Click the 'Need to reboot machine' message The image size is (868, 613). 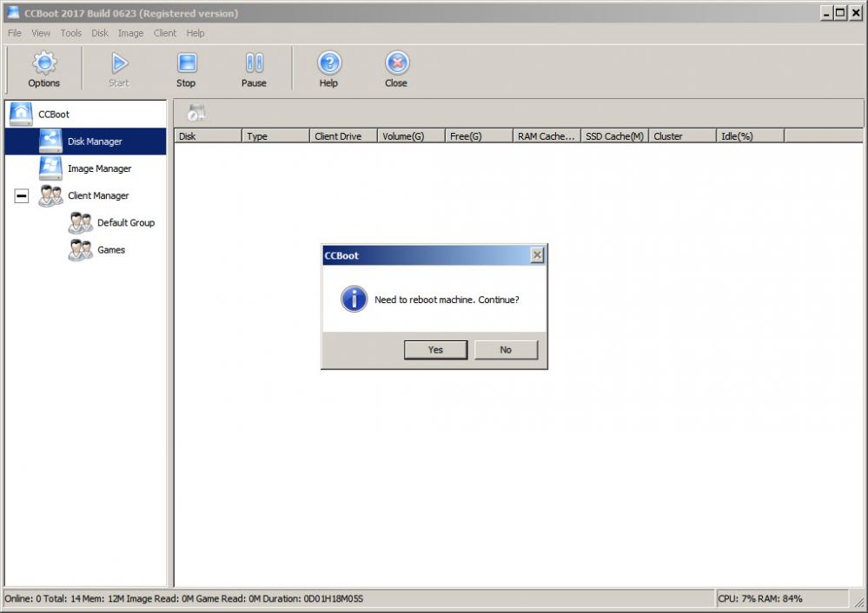[x=447, y=300]
